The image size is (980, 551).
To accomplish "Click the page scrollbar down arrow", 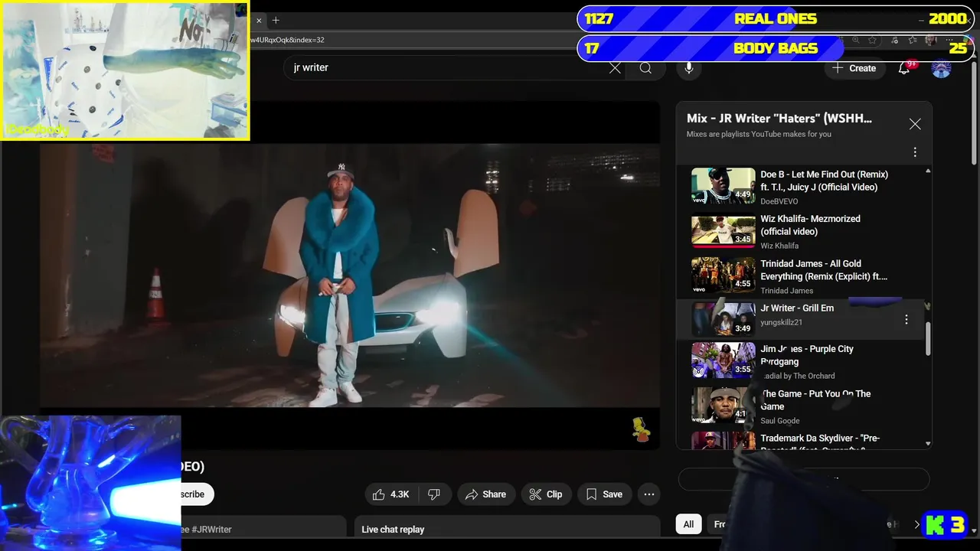I will tap(974, 530).
